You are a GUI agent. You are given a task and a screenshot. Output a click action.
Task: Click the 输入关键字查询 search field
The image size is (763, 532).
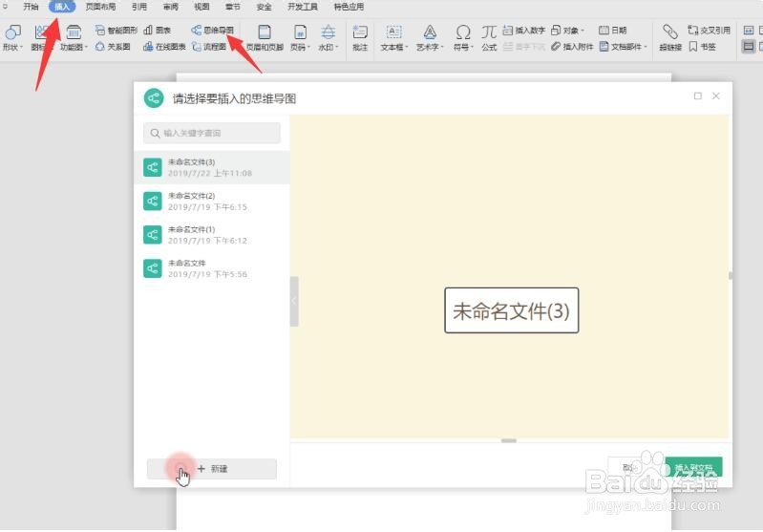click(x=212, y=133)
